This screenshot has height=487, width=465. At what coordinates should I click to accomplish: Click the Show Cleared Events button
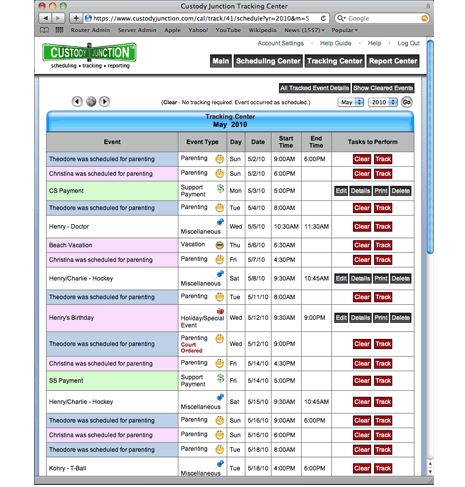(x=383, y=88)
